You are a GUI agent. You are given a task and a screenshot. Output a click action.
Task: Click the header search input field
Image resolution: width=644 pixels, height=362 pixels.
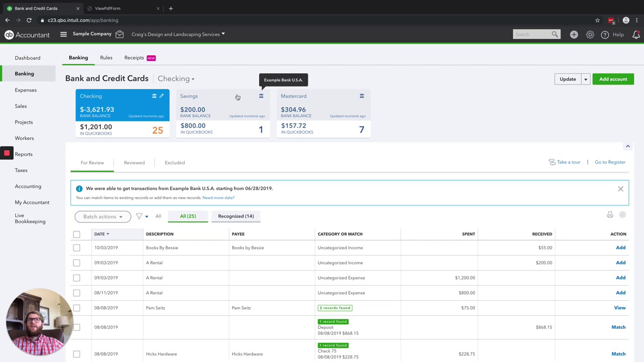point(532,34)
